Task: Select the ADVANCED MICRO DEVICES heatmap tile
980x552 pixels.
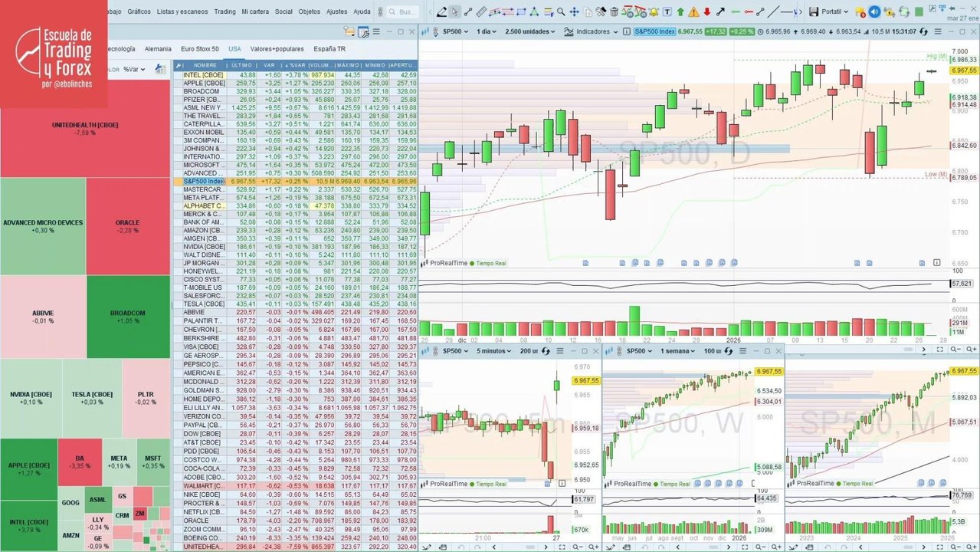Action: [x=43, y=226]
